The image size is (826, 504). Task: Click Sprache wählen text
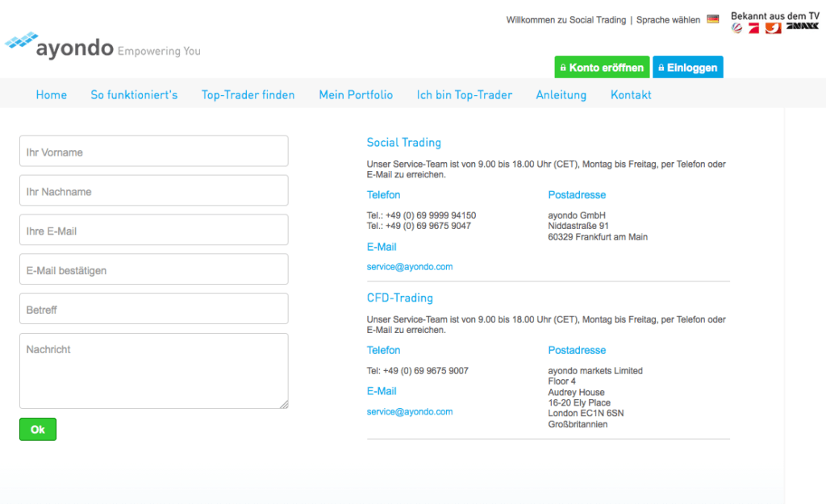tap(668, 20)
